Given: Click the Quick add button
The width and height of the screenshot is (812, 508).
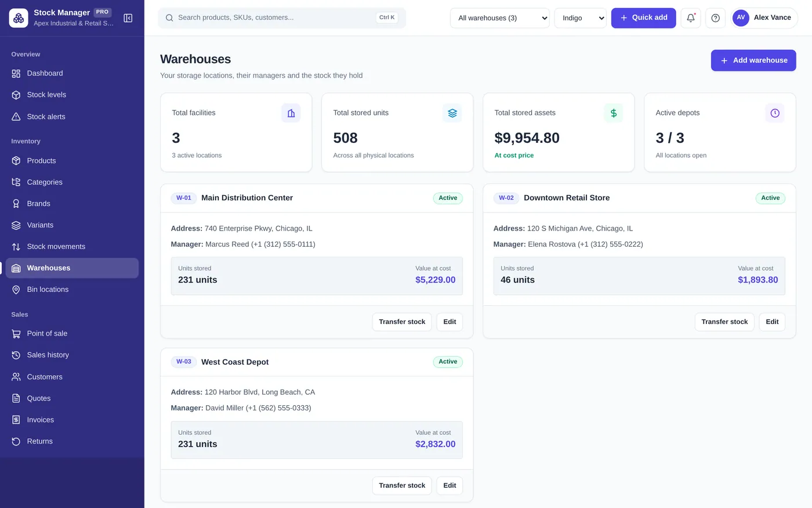Looking at the screenshot, I should (643, 18).
